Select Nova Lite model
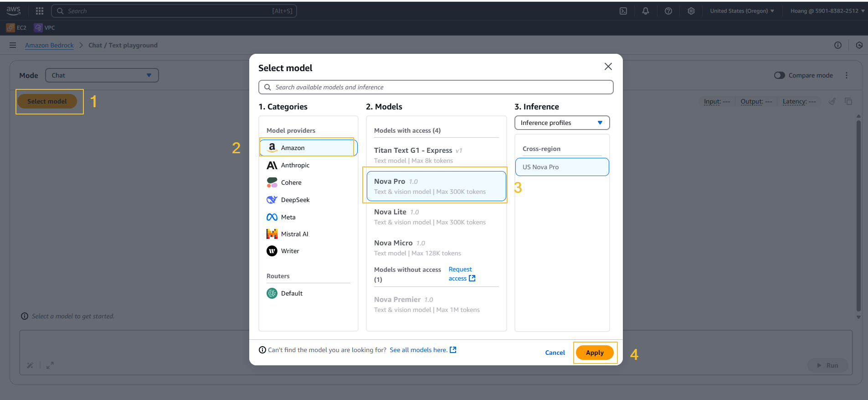 click(437, 217)
